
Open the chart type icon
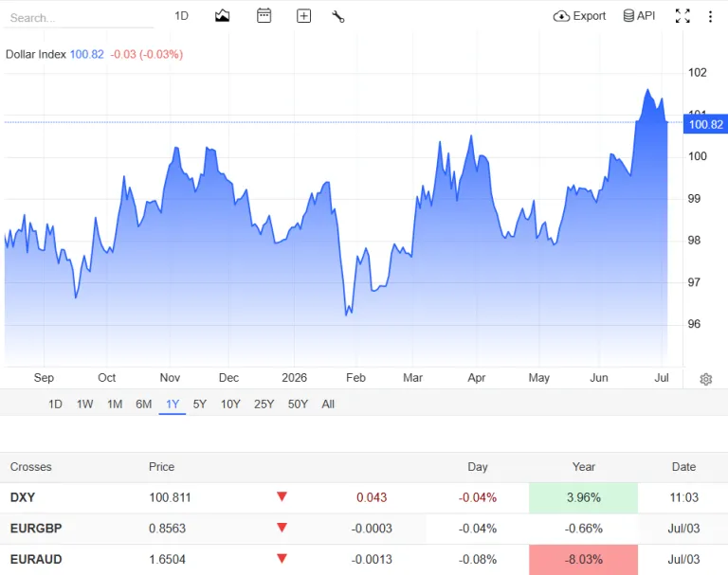click(x=222, y=16)
